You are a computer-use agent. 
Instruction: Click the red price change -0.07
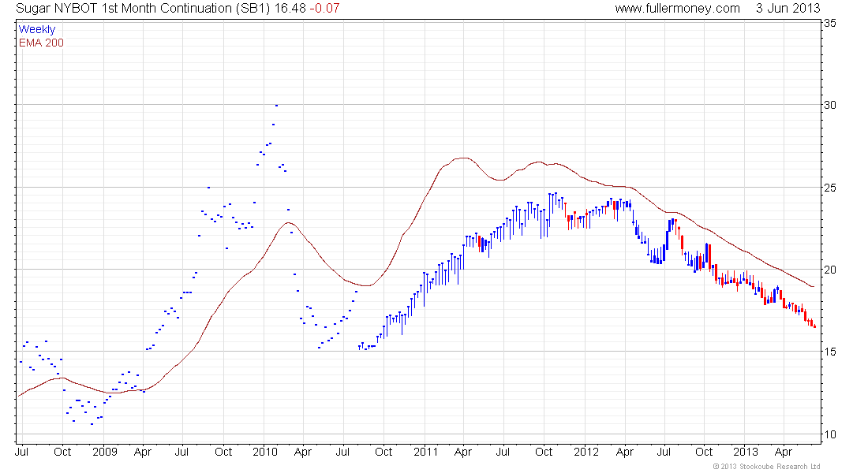click(x=324, y=9)
